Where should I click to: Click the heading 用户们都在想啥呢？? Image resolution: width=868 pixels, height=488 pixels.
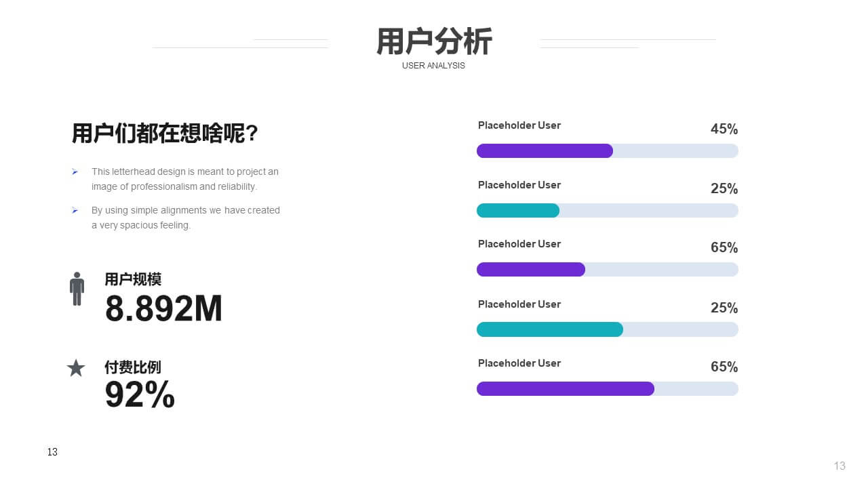pos(165,134)
